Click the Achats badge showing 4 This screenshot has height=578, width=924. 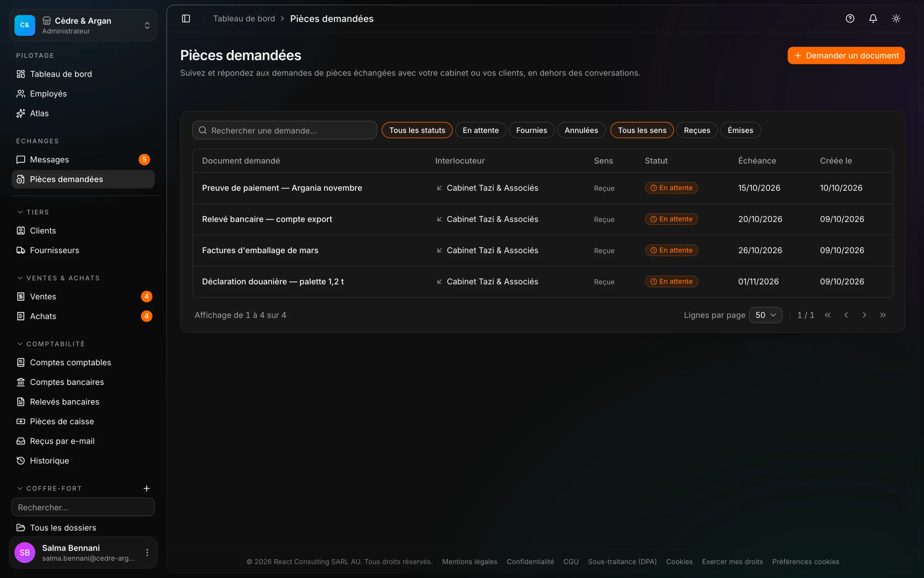coord(146,316)
